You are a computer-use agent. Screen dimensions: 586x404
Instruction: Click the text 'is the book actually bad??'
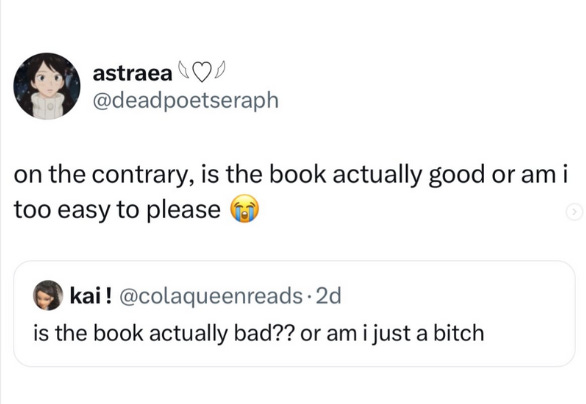point(165,333)
